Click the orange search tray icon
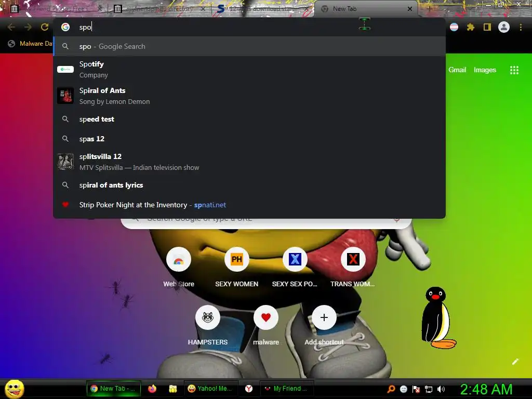The image size is (532, 399). click(391, 389)
